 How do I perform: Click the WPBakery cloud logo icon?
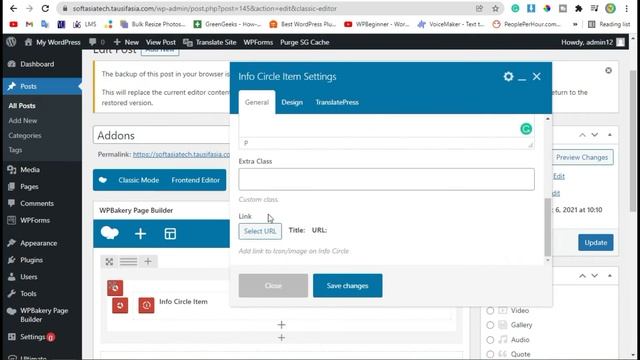click(x=109, y=233)
